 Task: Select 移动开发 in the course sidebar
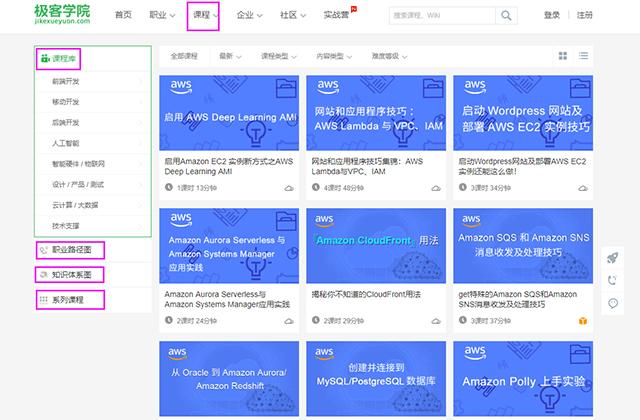65,102
